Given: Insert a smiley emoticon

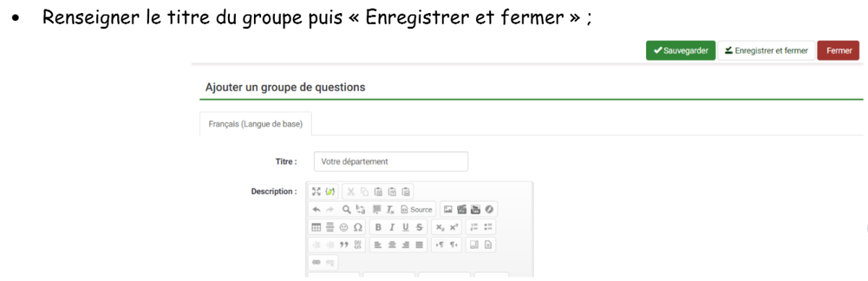Looking at the screenshot, I should 344,227.
